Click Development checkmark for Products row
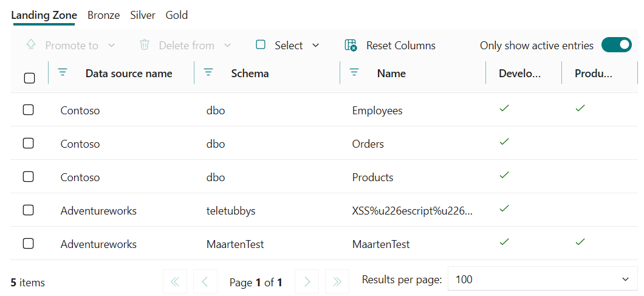The image size is (644, 296). [504, 175]
